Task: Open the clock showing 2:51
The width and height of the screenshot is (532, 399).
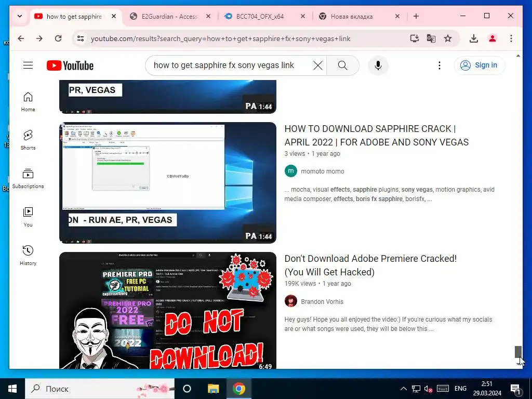Action: (487, 389)
